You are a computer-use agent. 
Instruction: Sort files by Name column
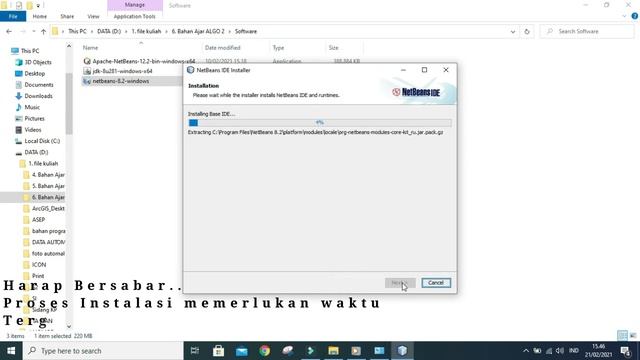91,48
